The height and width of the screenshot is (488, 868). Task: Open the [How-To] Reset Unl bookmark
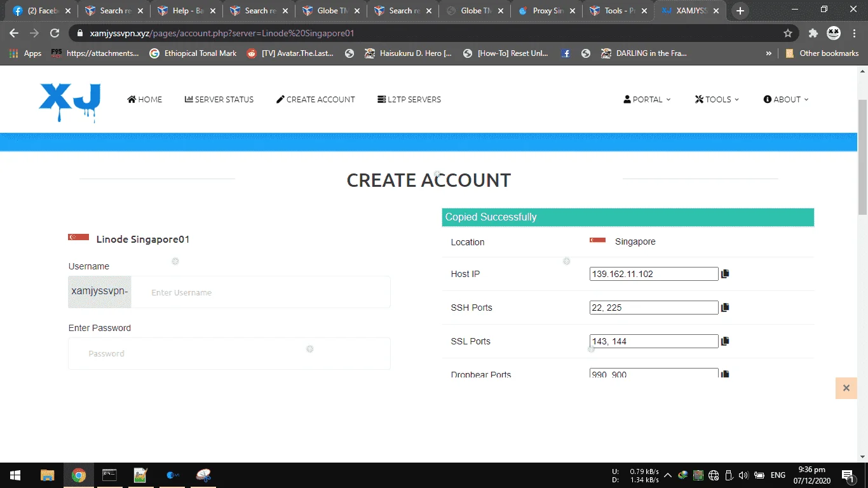(506, 53)
